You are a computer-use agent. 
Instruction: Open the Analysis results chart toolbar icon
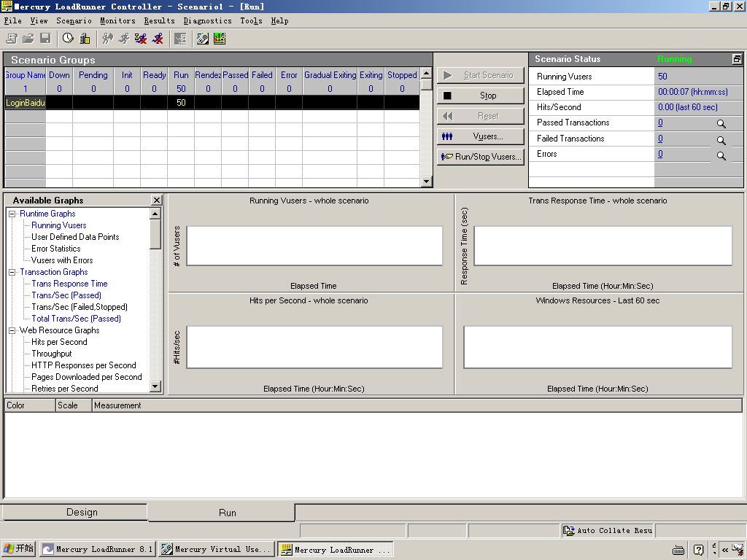coord(220,39)
